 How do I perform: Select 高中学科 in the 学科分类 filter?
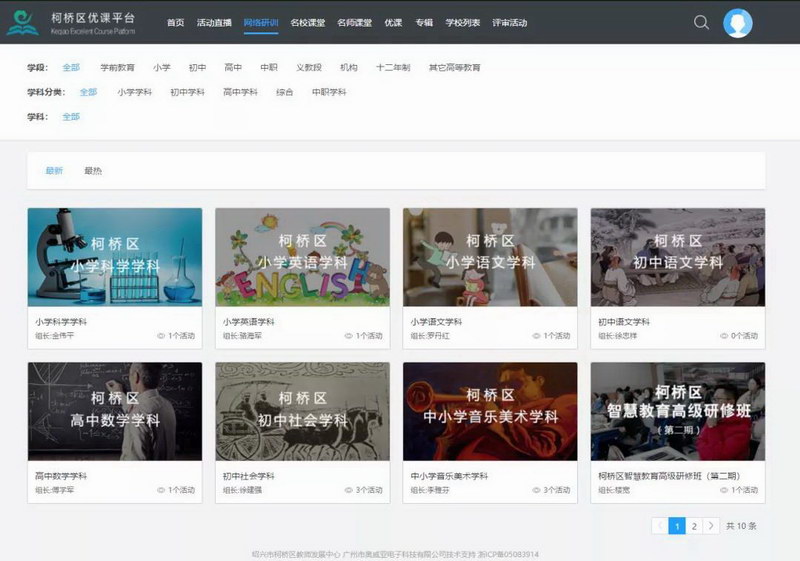[x=241, y=92]
